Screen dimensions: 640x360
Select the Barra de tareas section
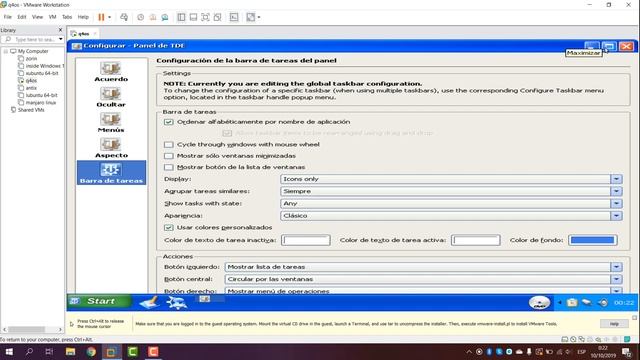[111, 173]
